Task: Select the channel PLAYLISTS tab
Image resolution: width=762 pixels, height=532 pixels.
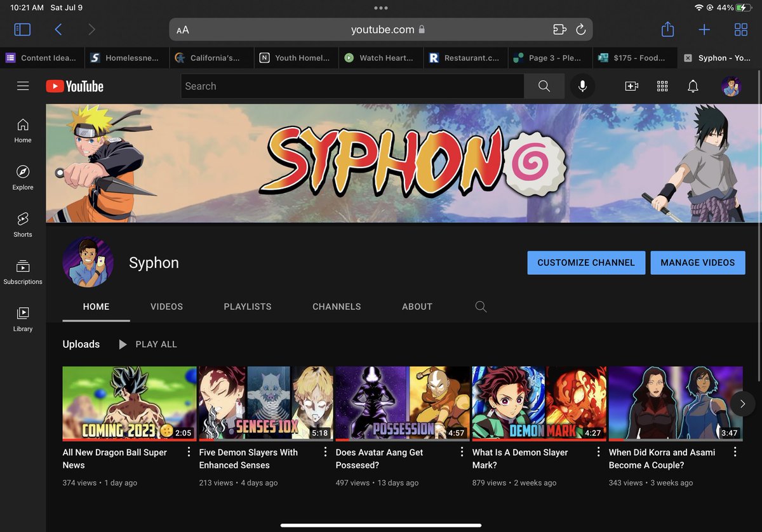Action: 248,307
